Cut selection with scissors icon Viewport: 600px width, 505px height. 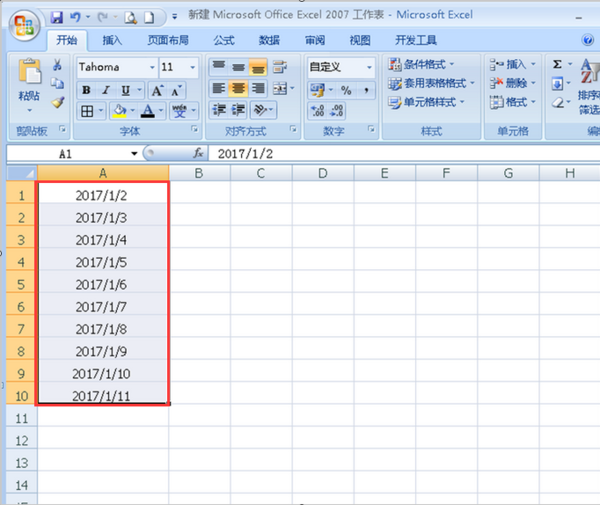pyautogui.click(x=57, y=65)
